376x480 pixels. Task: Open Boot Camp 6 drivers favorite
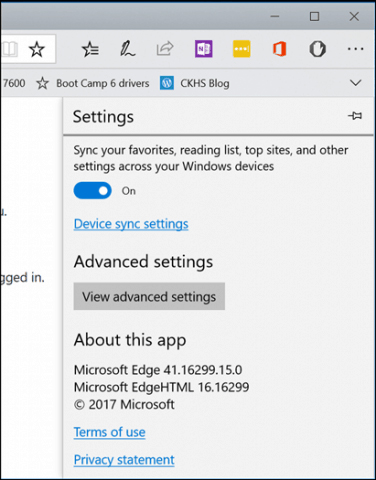[93, 83]
